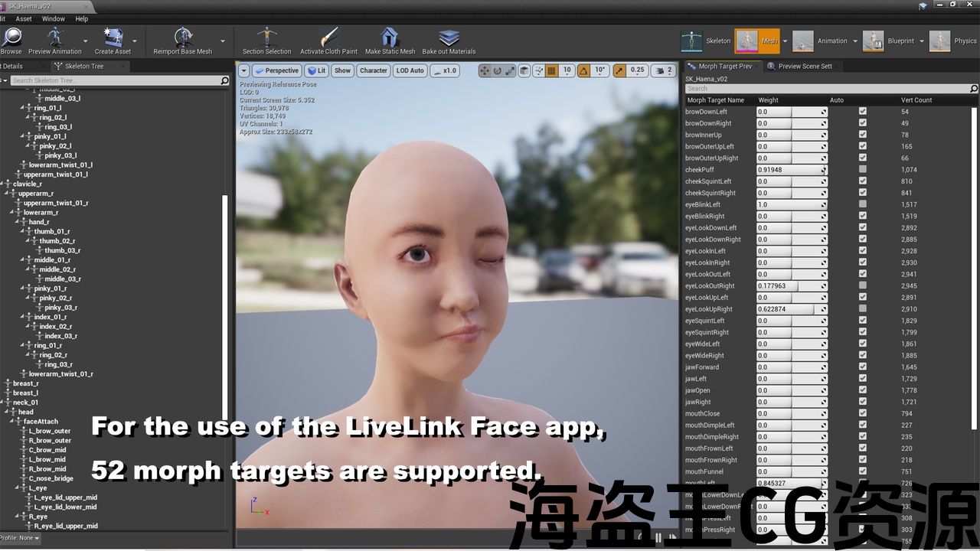Viewport: 980px width, 551px height.
Task: Enable Auto checkbox for cheekPuff
Action: coord(863,170)
